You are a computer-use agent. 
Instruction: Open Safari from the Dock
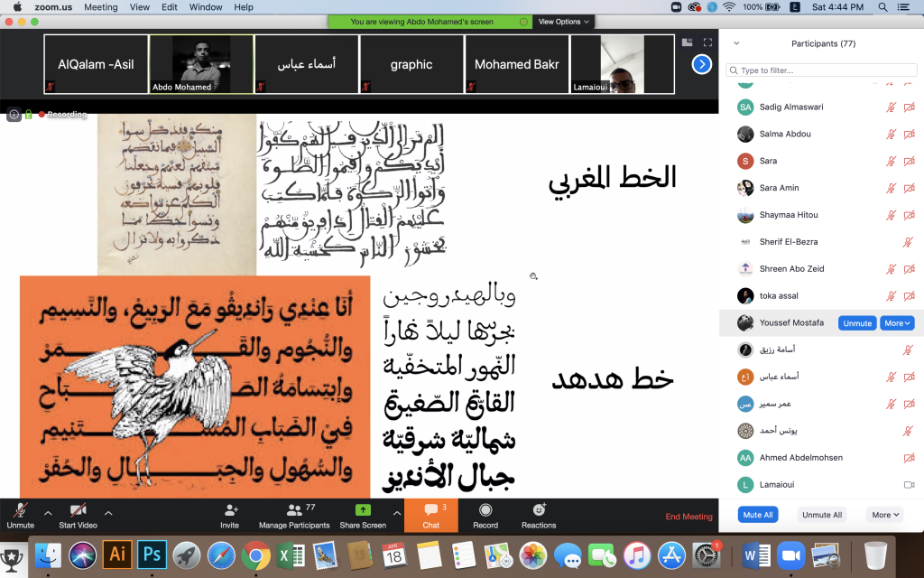click(x=221, y=555)
